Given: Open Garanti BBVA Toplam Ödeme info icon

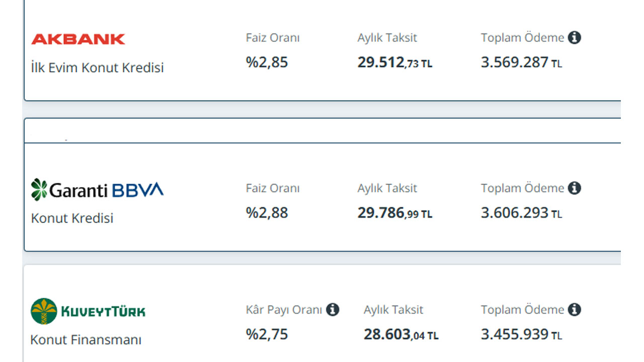Looking at the screenshot, I should pyautogui.click(x=575, y=188).
